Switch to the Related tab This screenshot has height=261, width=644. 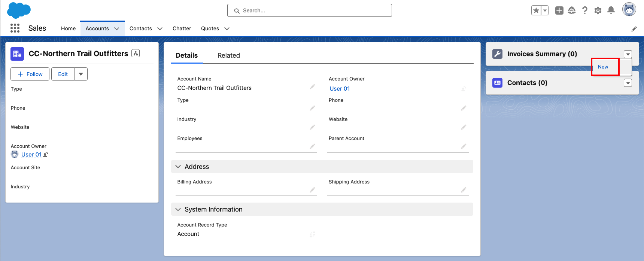coord(228,55)
